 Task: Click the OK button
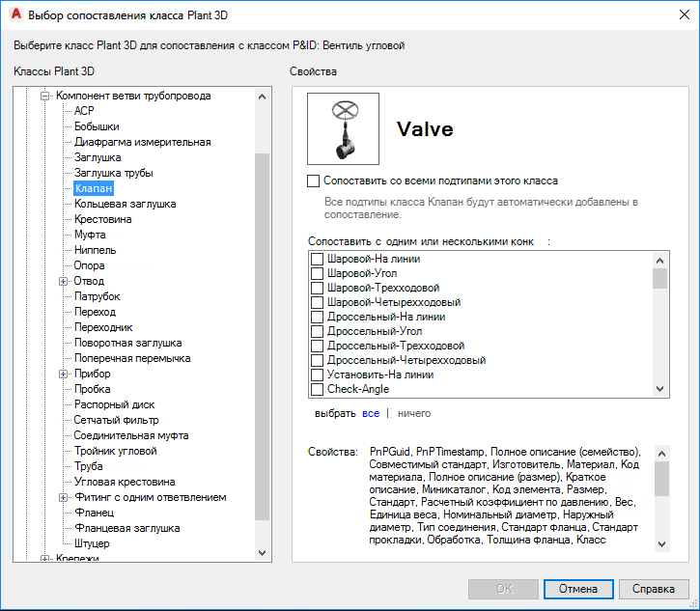[x=504, y=589]
